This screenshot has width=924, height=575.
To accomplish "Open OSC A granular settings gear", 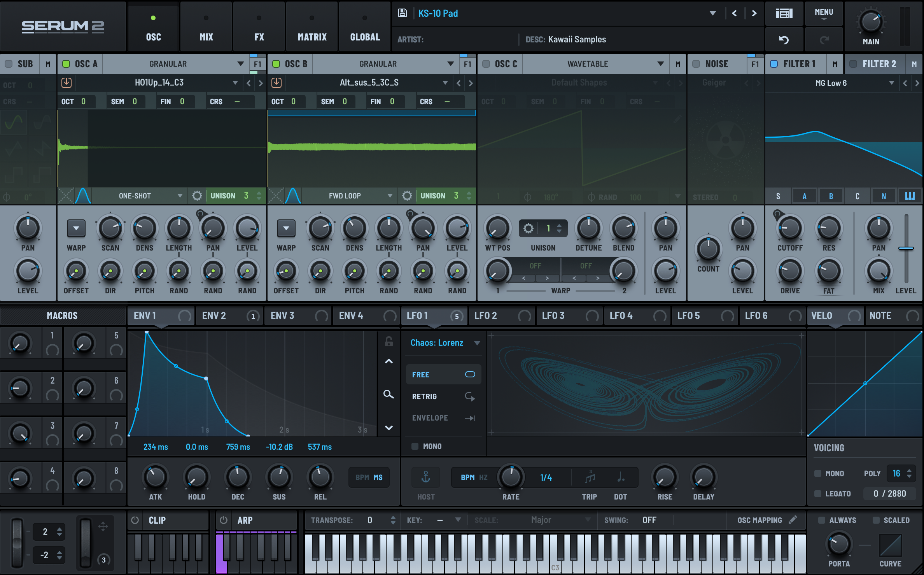I will [x=197, y=196].
